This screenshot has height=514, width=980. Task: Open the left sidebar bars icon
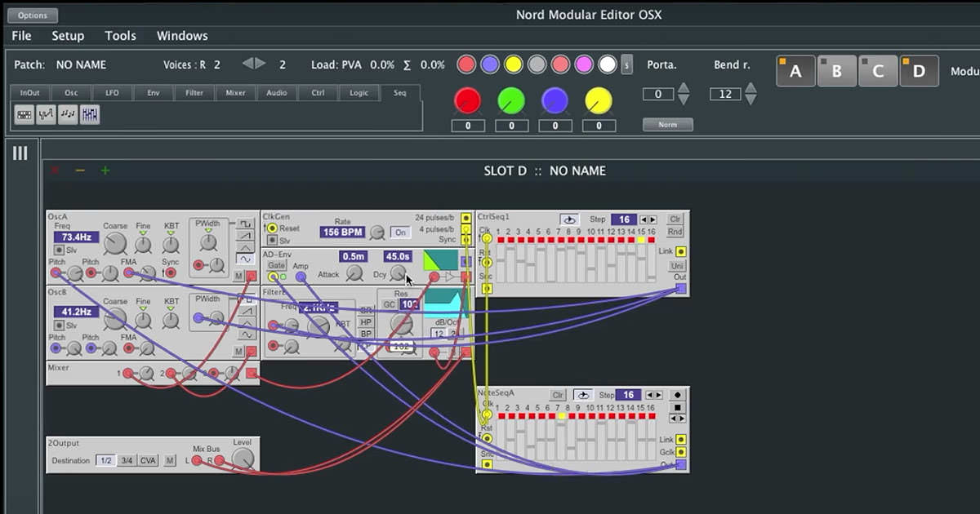[x=20, y=153]
